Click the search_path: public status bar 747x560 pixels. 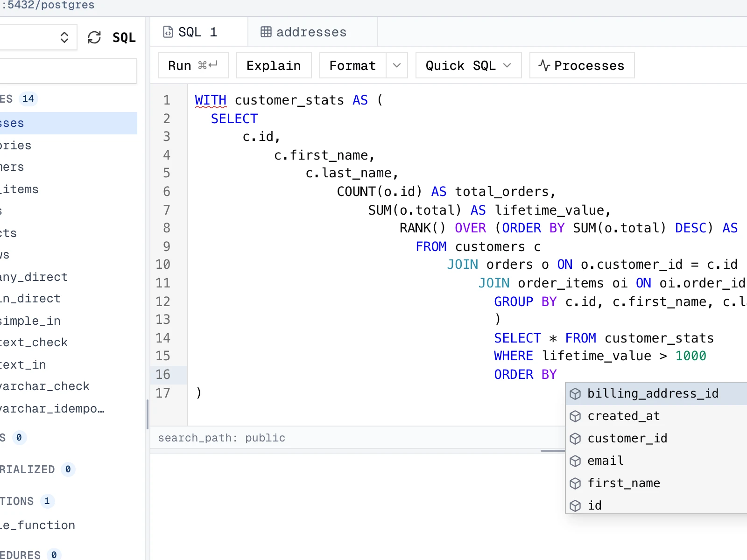pyautogui.click(x=221, y=438)
